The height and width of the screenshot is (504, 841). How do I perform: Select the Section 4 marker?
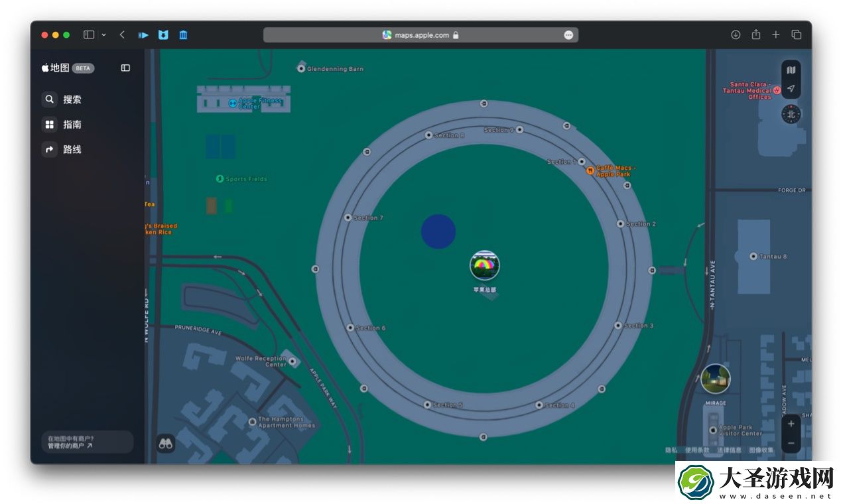point(539,405)
